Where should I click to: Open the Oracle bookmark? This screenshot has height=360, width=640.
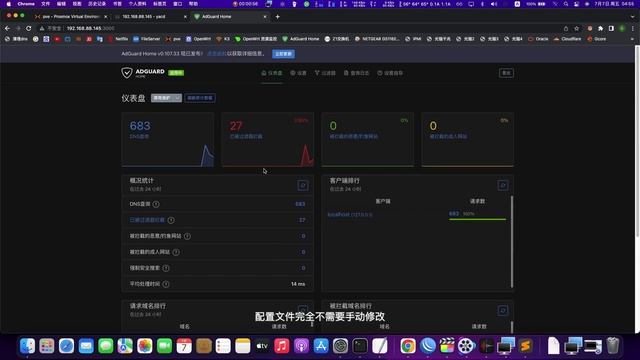[538, 39]
